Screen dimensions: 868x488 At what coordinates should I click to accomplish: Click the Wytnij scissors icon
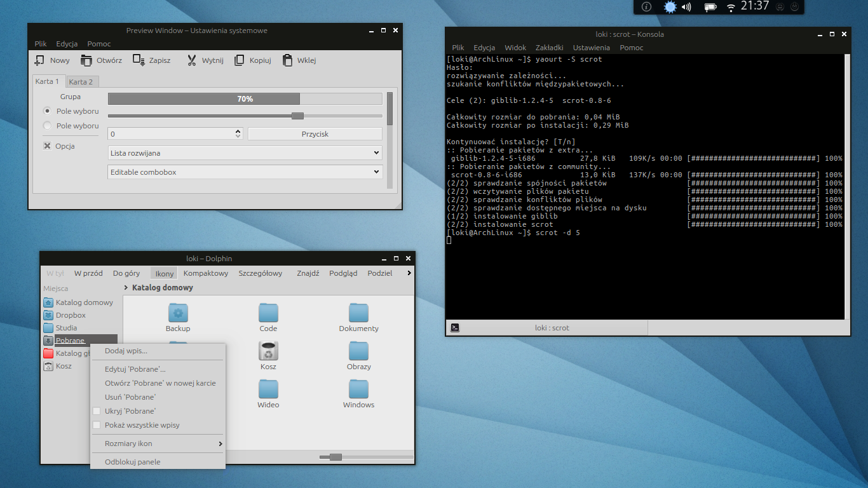pyautogui.click(x=191, y=60)
